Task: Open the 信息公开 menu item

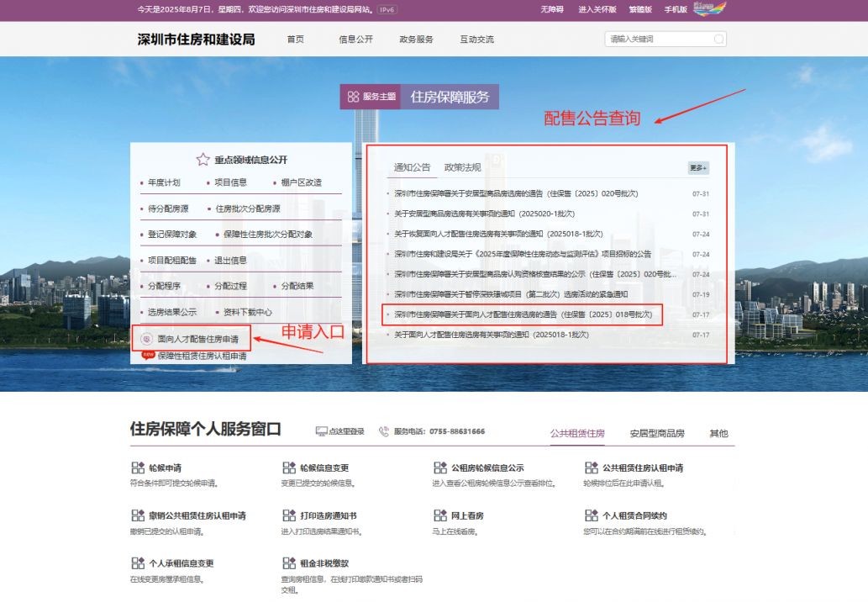Action: tap(355, 39)
